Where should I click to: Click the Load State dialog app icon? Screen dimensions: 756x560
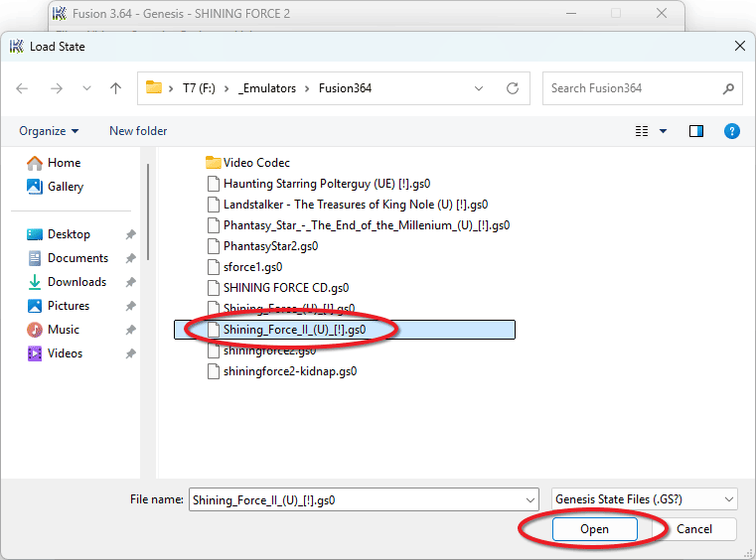click(17, 47)
